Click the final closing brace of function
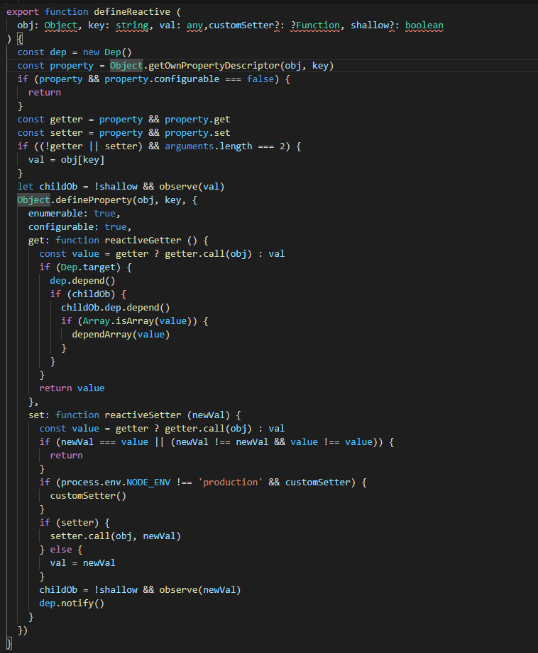Screen dimensions: 538x653 [x=9, y=643]
